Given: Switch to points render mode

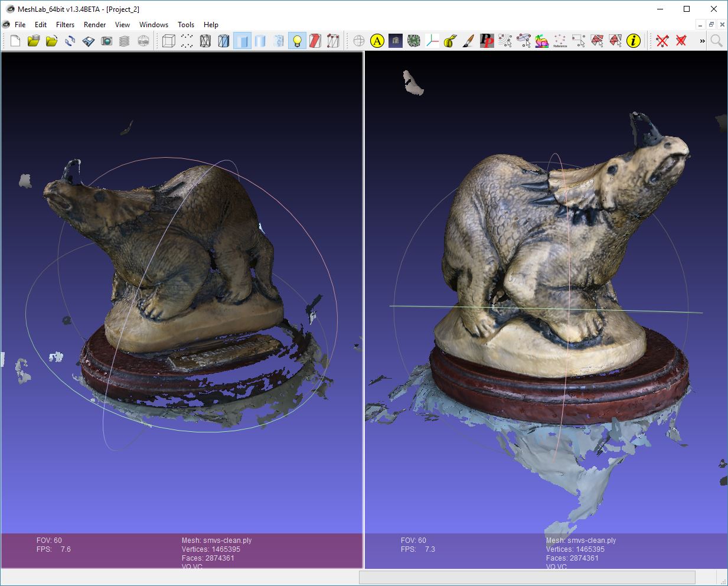Looking at the screenshot, I should coord(186,41).
